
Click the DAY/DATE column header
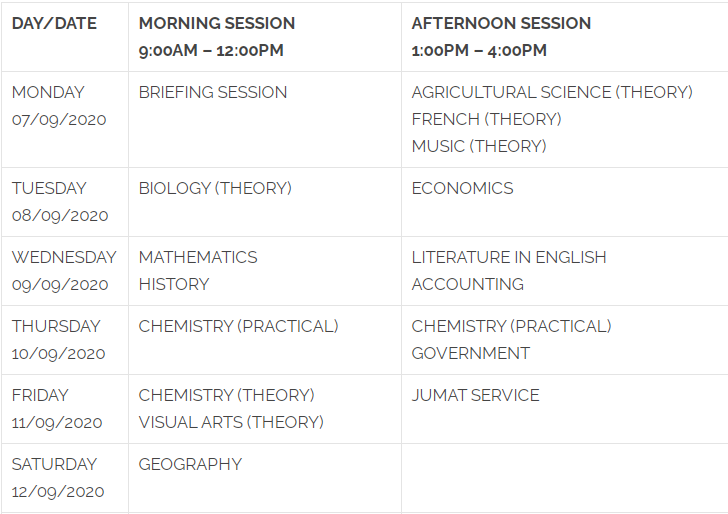(54, 23)
